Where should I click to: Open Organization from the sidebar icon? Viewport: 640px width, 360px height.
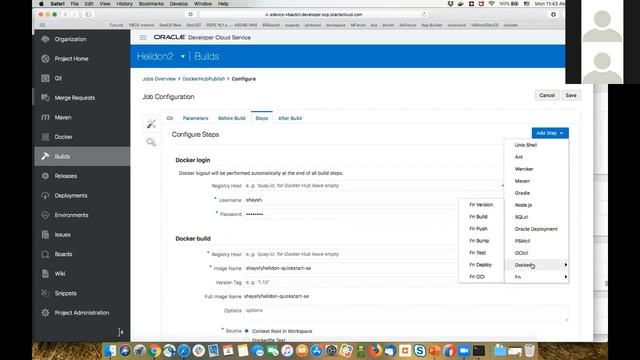click(x=45, y=39)
